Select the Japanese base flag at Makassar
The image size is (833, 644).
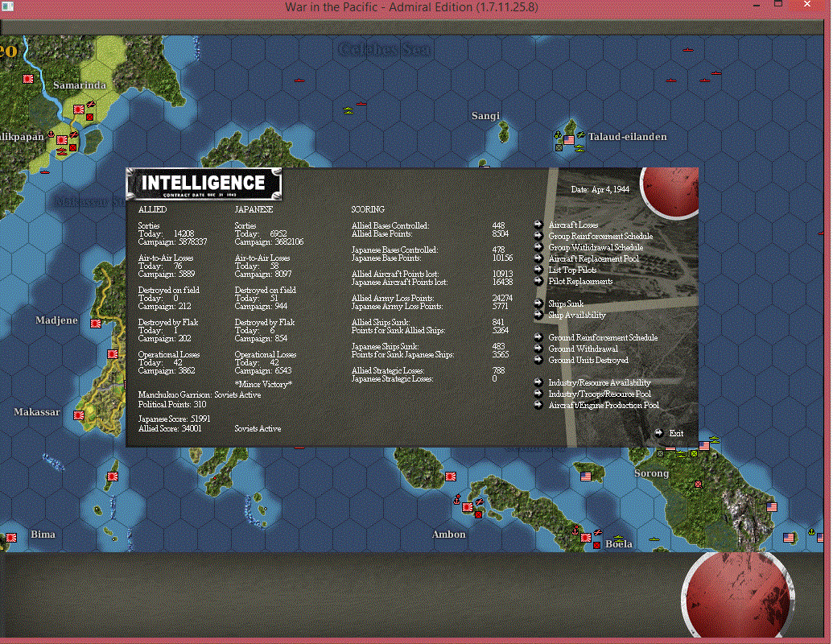[79, 415]
